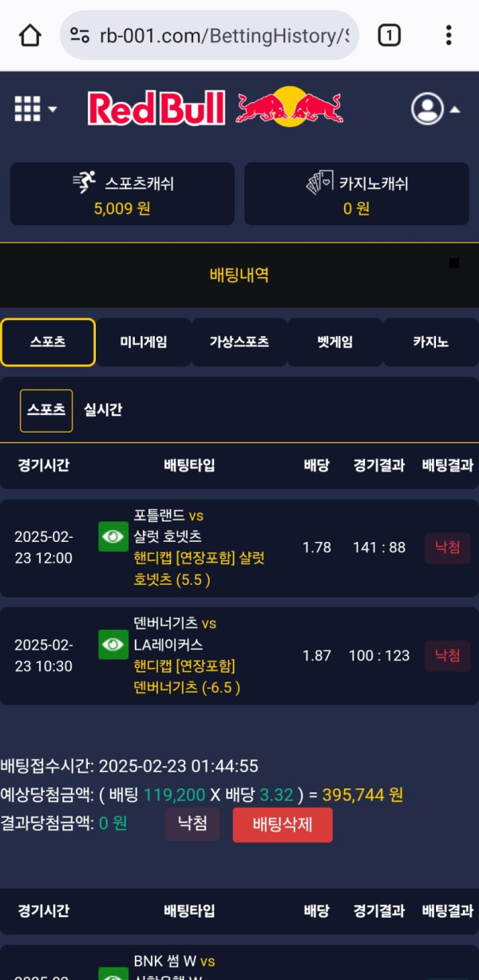Click the 낙첨 button next to 배팅삭제

pos(192,824)
